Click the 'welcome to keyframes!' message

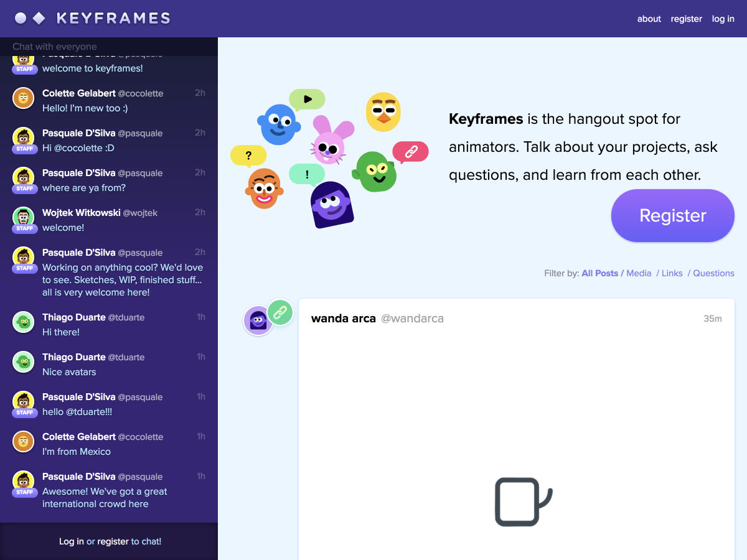click(93, 68)
